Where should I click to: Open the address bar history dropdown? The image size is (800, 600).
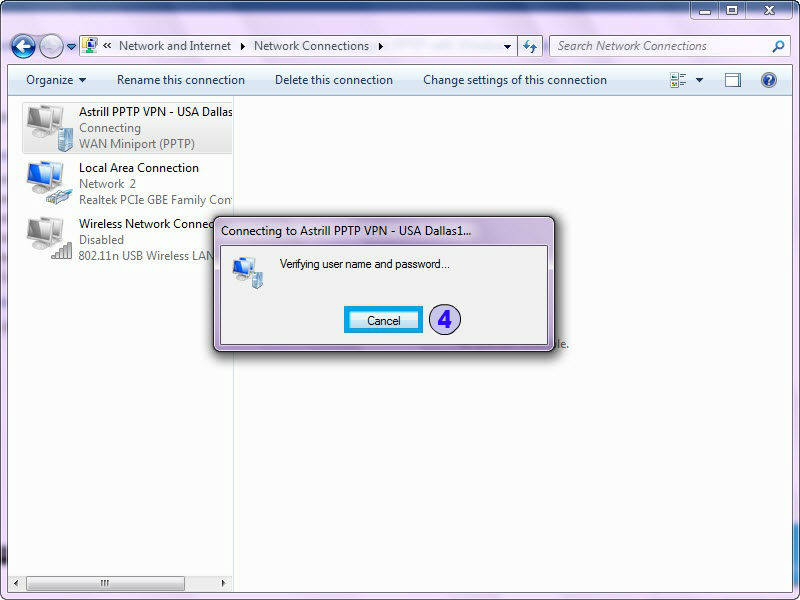click(507, 46)
